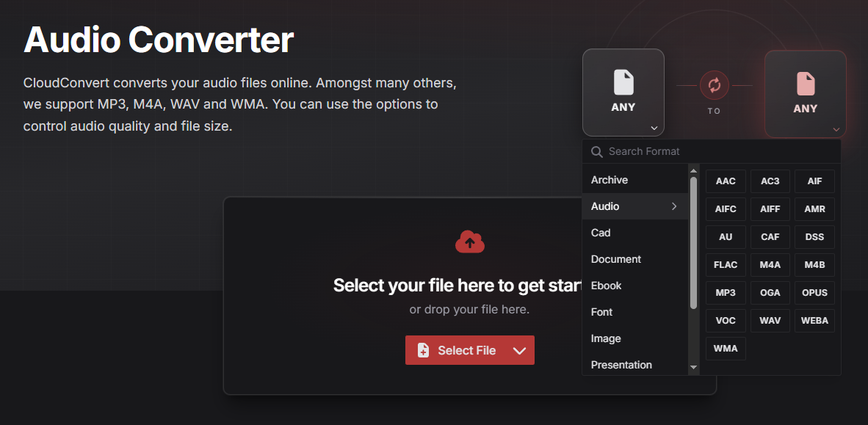Select the Ebook category
868x425 pixels.
pyautogui.click(x=635, y=286)
